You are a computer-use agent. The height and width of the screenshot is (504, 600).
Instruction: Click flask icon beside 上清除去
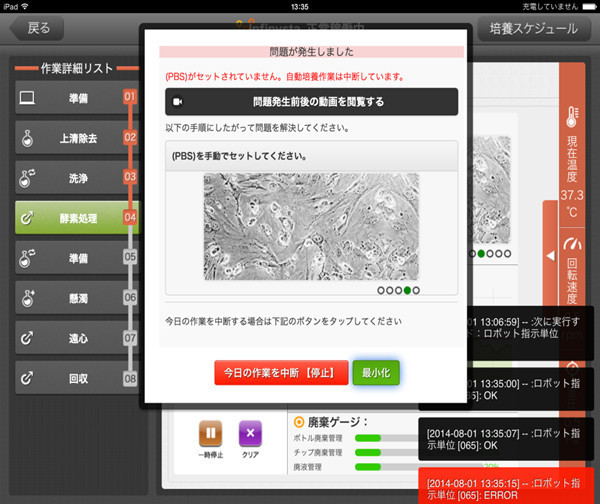27,139
